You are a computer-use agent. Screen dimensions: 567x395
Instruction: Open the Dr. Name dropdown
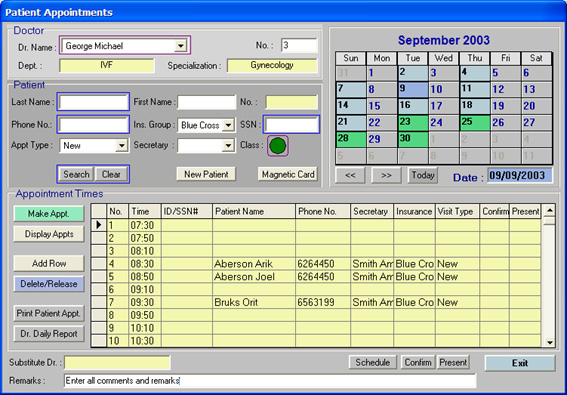(180, 46)
